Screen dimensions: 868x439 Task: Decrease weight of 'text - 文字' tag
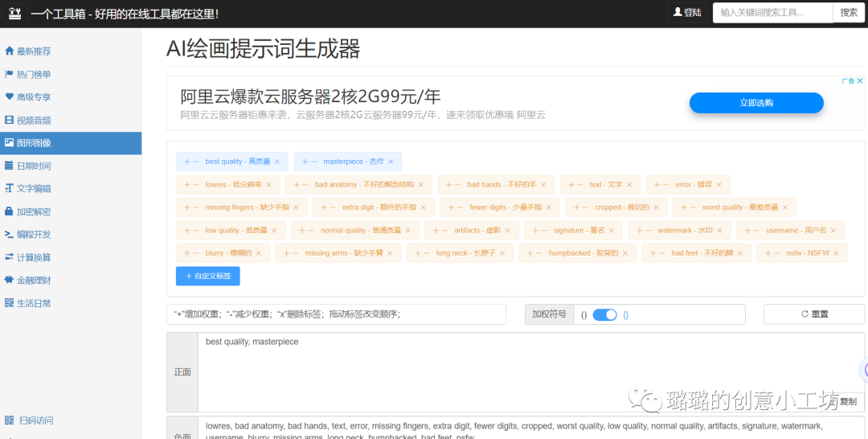(x=579, y=185)
